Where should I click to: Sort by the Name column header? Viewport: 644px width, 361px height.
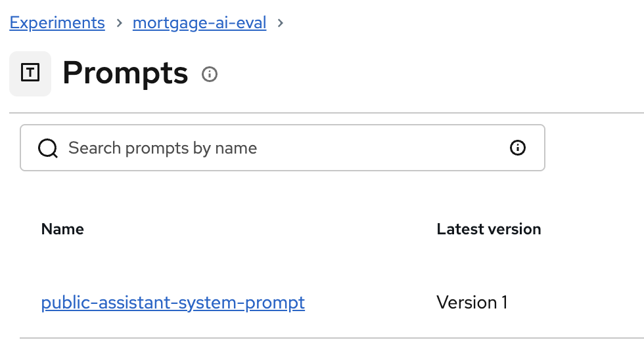(x=62, y=229)
